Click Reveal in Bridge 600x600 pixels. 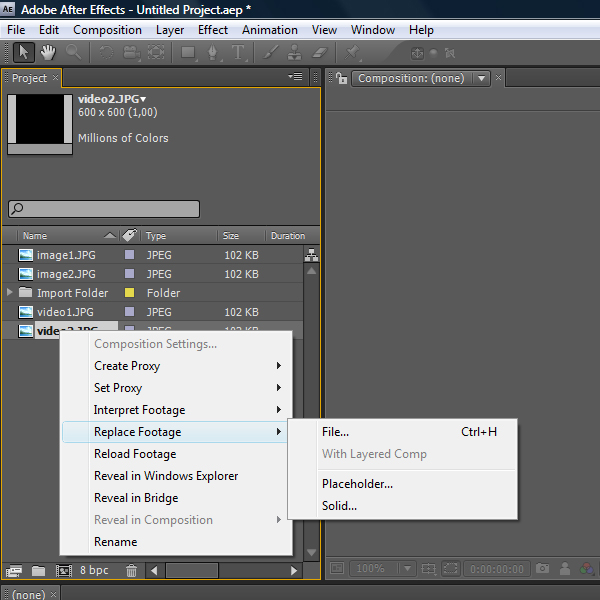tap(176, 498)
